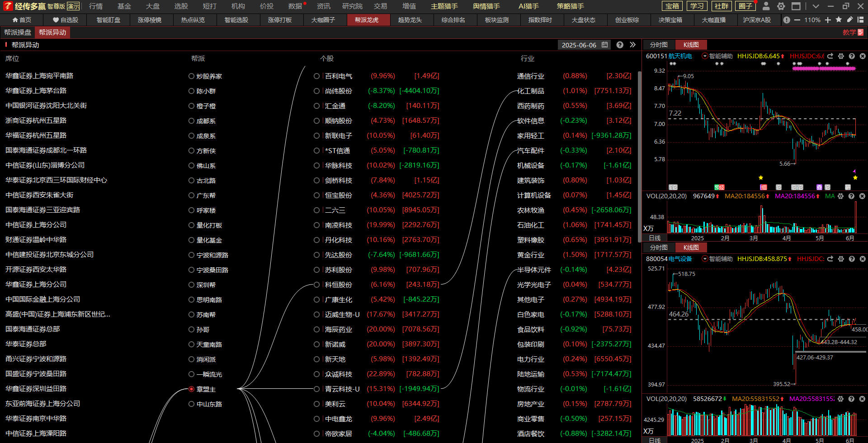This screenshot has height=443, width=868.
Task: Click the help icon beside the date
Action: pos(620,45)
